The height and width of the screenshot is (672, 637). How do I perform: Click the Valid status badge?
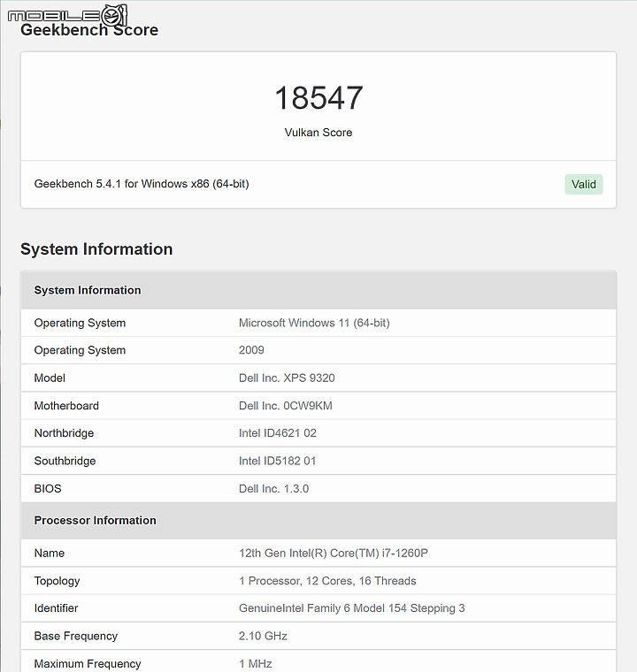click(583, 184)
